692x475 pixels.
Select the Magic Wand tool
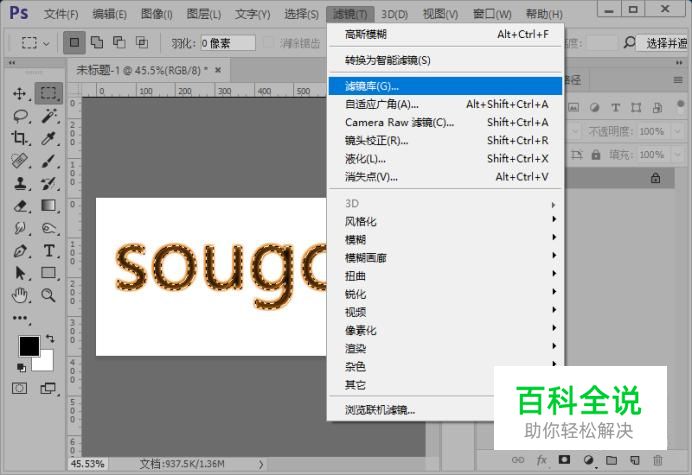(x=49, y=116)
